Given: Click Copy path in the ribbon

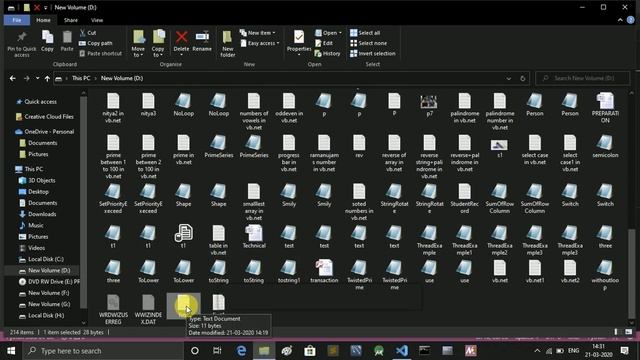Looking at the screenshot, I should 96,43.
